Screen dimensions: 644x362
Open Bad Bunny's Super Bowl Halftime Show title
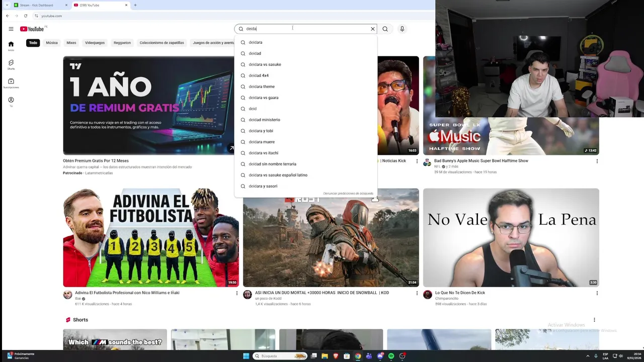click(x=481, y=161)
